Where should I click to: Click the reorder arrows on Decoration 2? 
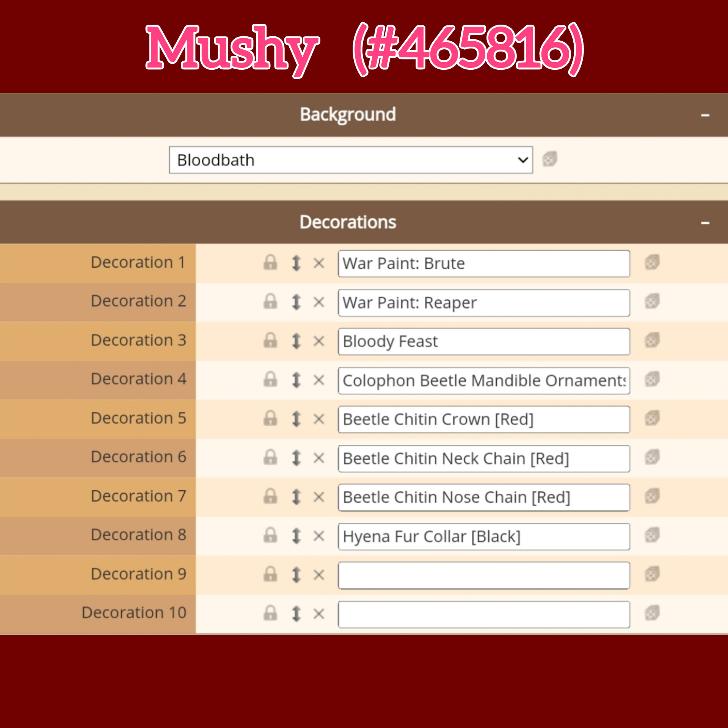pyautogui.click(x=296, y=302)
